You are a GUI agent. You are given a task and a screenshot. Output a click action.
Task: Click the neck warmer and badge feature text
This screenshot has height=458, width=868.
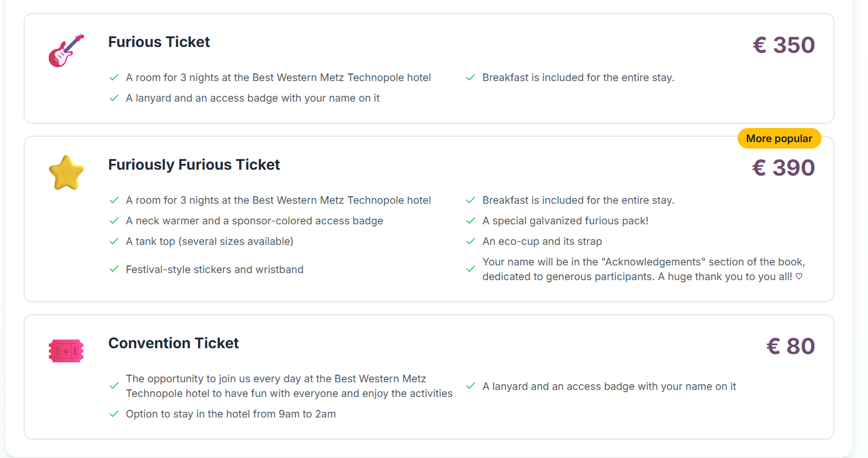(x=254, y=221)
